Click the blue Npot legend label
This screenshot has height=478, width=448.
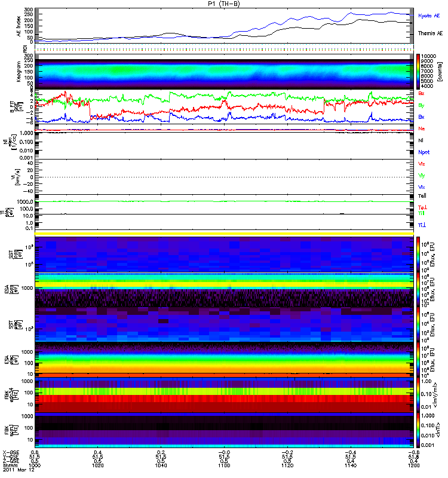424,152
